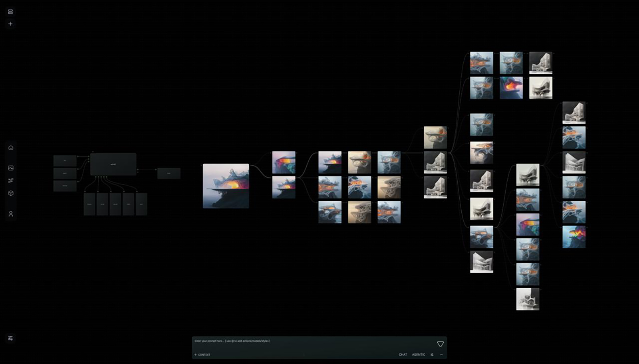Image resolution: width=639 pixels, height=364 pixels.
Task: Add context using the + CONTEXT button
Action: (x=202, y=354)
